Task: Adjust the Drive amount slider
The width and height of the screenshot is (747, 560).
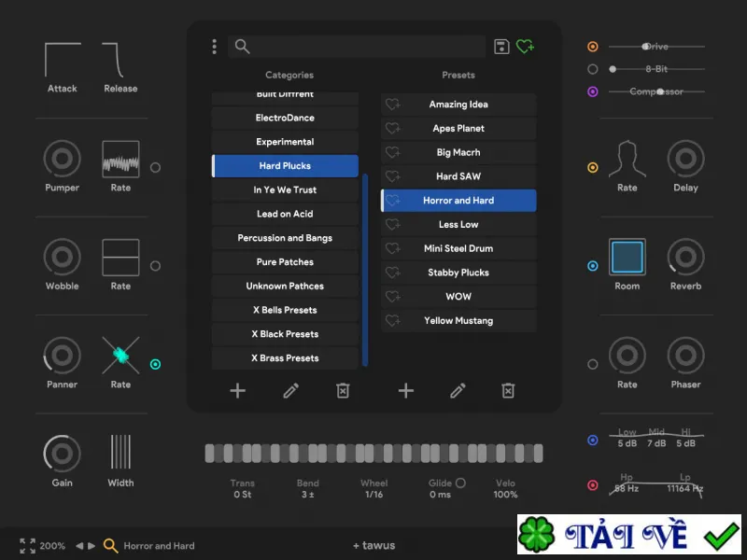Action: (656, 47)
